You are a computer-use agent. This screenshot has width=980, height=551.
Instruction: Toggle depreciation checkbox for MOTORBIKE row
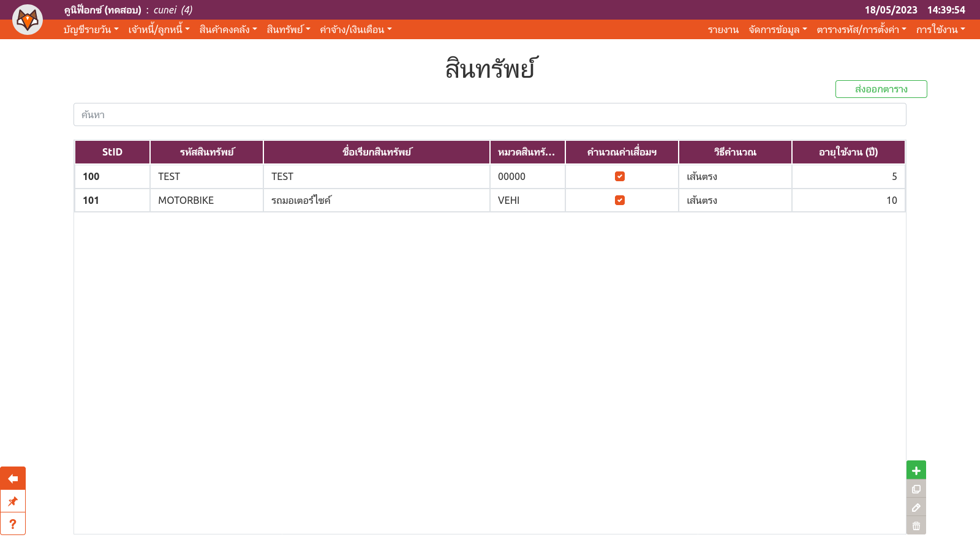tap(620, 200)
